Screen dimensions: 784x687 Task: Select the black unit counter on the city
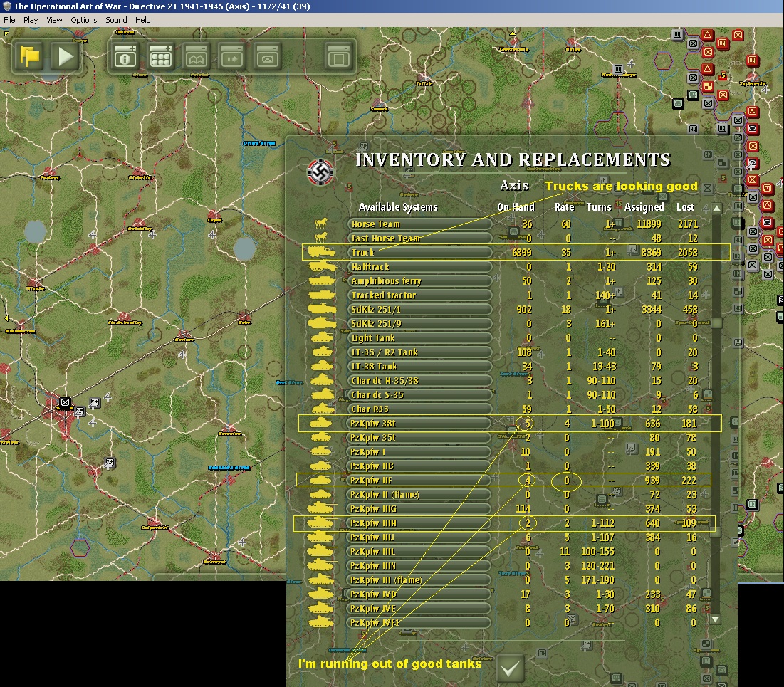[x=65, y=402]
